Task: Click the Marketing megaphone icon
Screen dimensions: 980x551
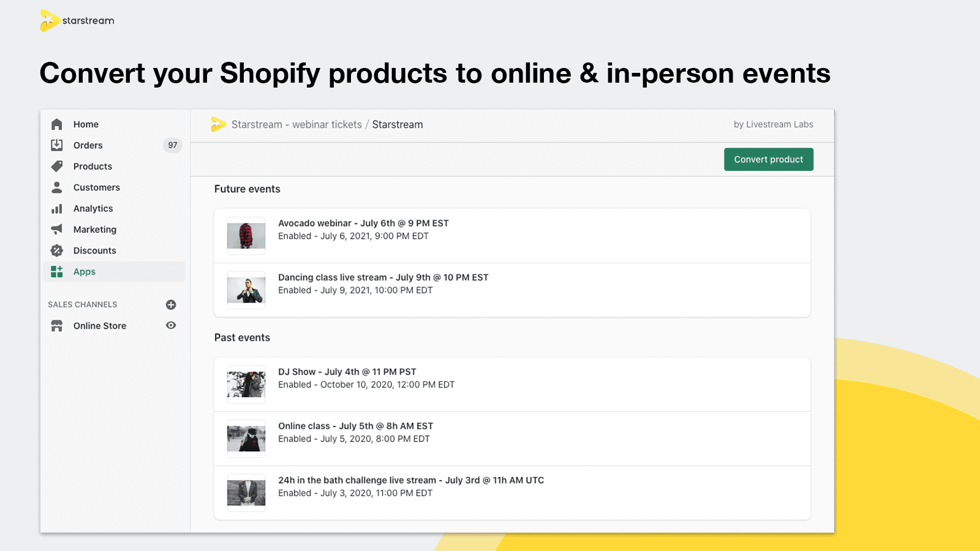Action: (56, 229)
